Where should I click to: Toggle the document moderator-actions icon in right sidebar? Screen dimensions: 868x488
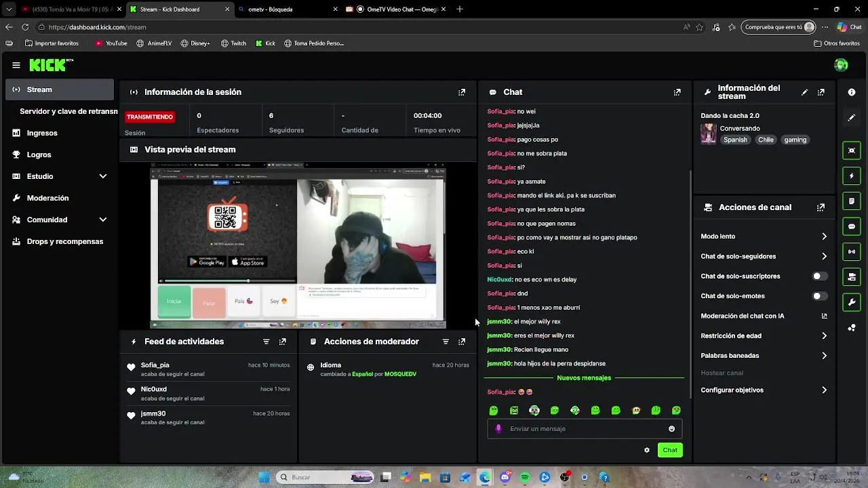[852, 201]
